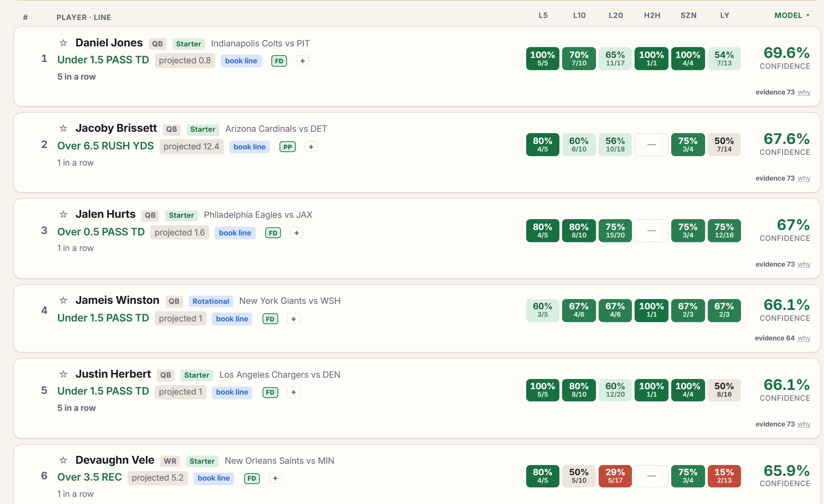Click plus icon on Devaughn Vele row
824x504 pixels.
tap(275, 478)
